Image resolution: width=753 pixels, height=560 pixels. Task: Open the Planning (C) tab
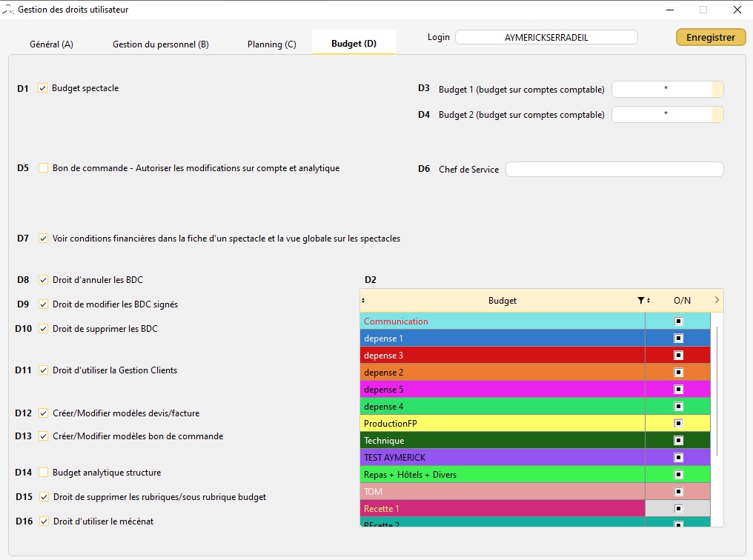pos(271,44)
